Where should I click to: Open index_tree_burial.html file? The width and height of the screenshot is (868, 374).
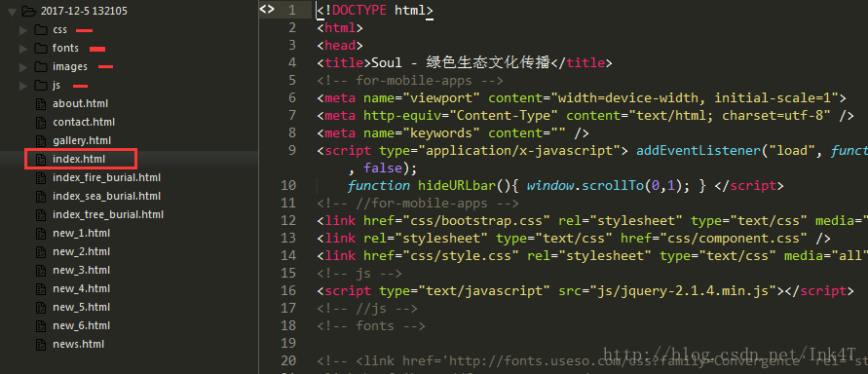pyautogui.click(x=108, y=214)
